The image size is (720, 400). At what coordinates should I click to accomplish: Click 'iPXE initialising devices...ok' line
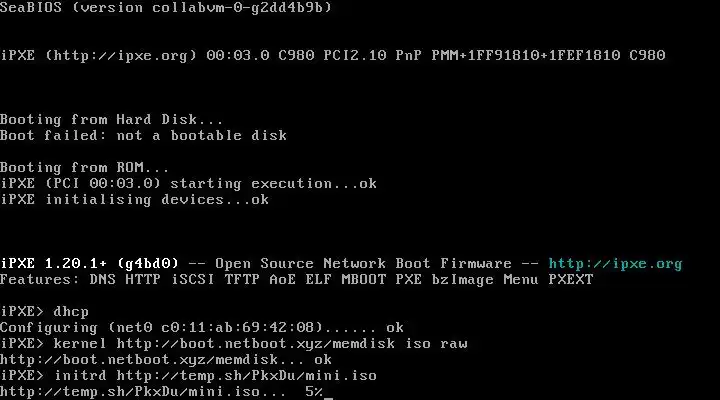pos(135,200)
